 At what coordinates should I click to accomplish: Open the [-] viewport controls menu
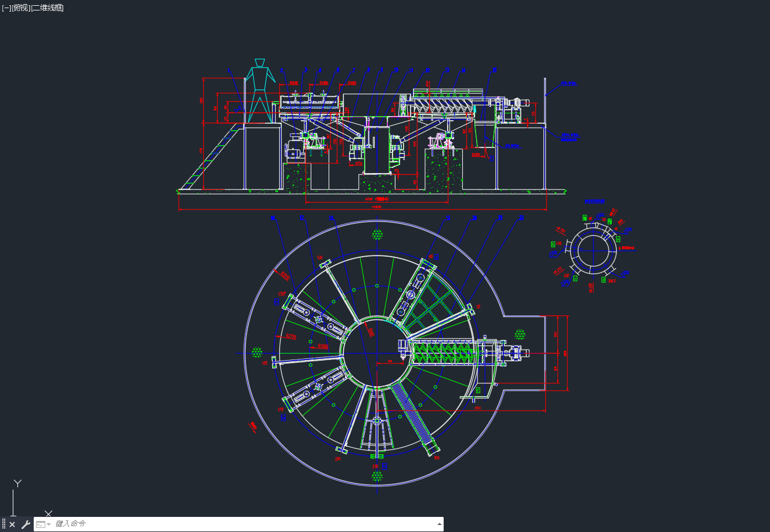(x=6, y=8)
